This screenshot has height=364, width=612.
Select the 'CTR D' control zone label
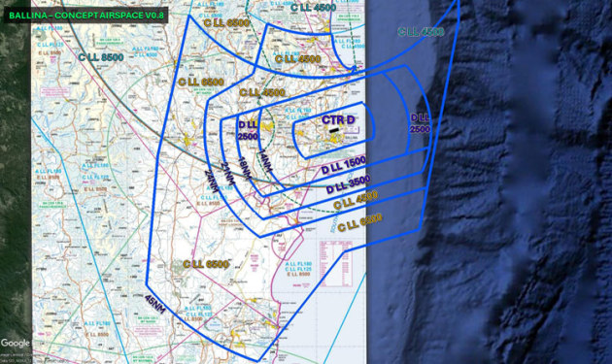tap(338, 119)
